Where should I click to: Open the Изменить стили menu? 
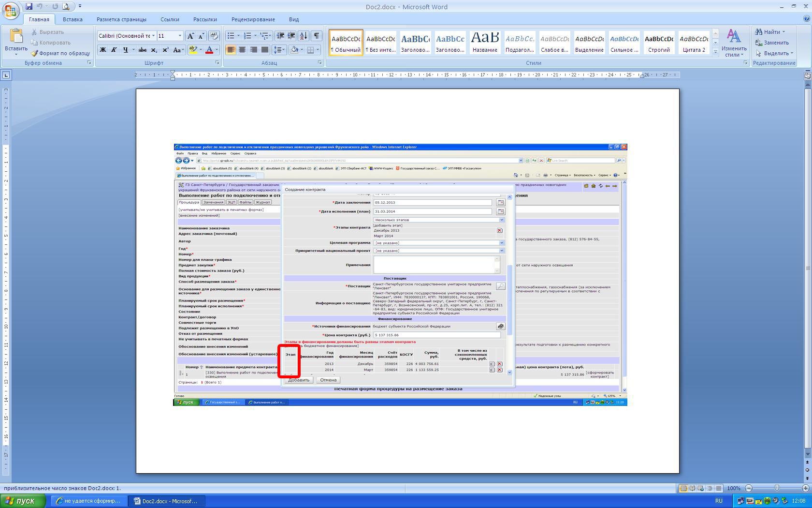[734, 43]
